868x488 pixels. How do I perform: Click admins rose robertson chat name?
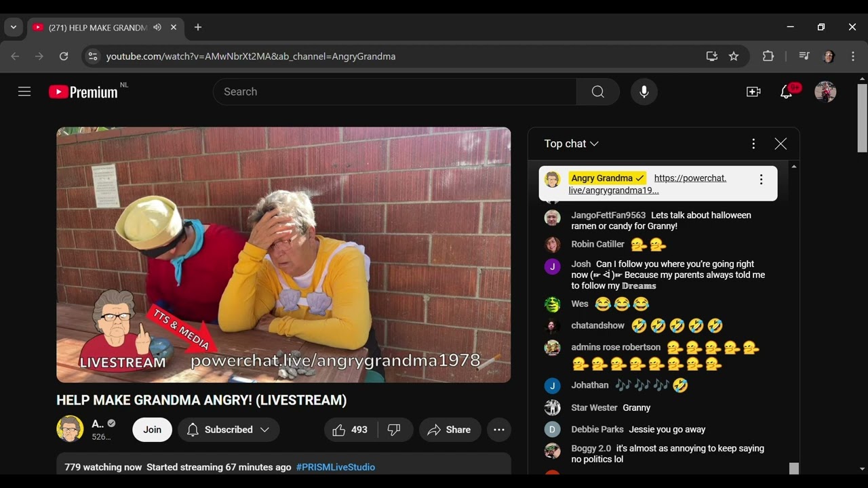pyautogui.click(x=616, y=347)
